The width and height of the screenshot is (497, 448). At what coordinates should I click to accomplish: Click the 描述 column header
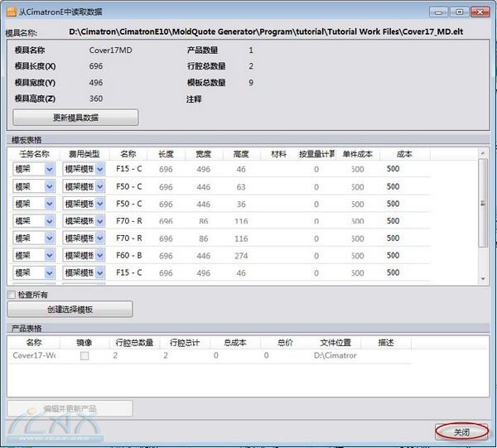tap(386, 343)
